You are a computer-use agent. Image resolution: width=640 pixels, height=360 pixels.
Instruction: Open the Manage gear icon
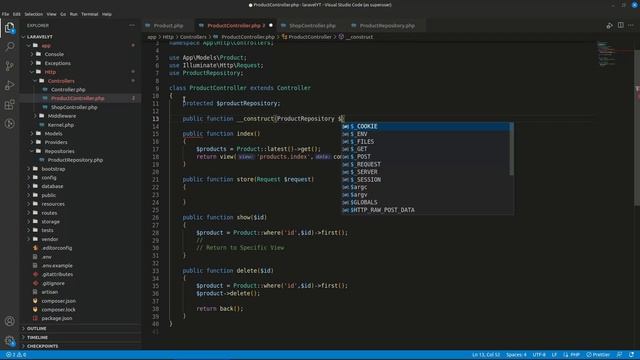click(9, 340)
